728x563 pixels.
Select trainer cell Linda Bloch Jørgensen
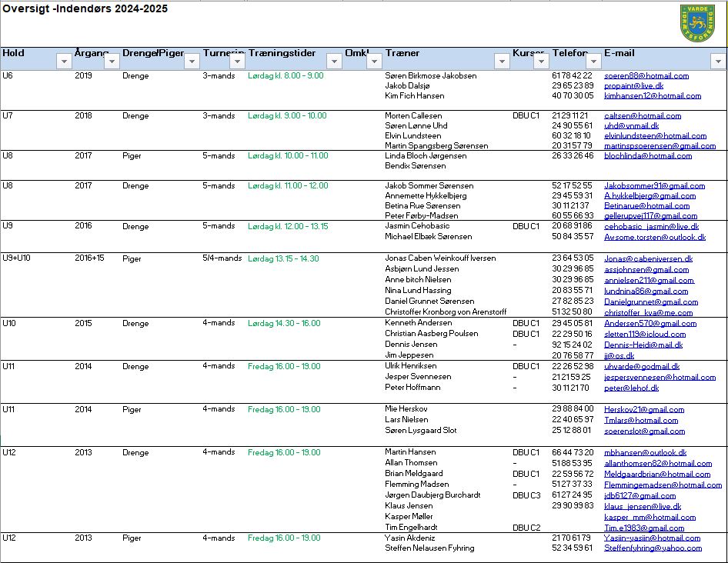point(426,156)
